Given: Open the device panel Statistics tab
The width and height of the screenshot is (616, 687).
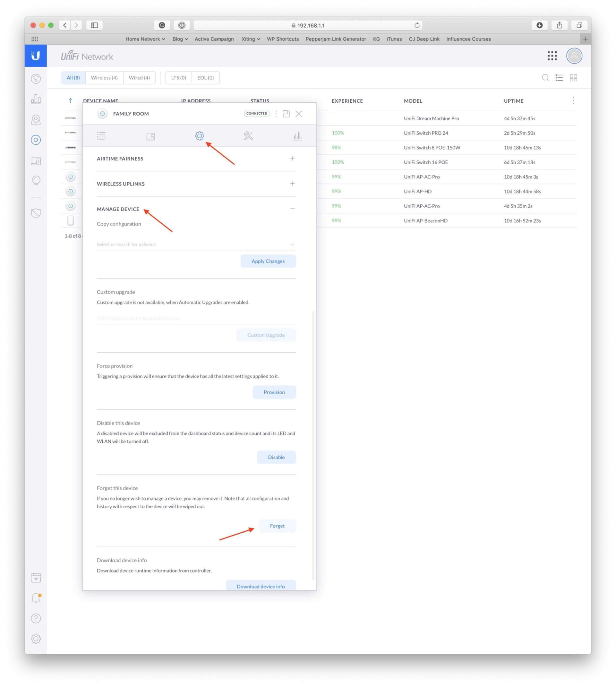Looking at the screenshot, I should pos(297,136).
